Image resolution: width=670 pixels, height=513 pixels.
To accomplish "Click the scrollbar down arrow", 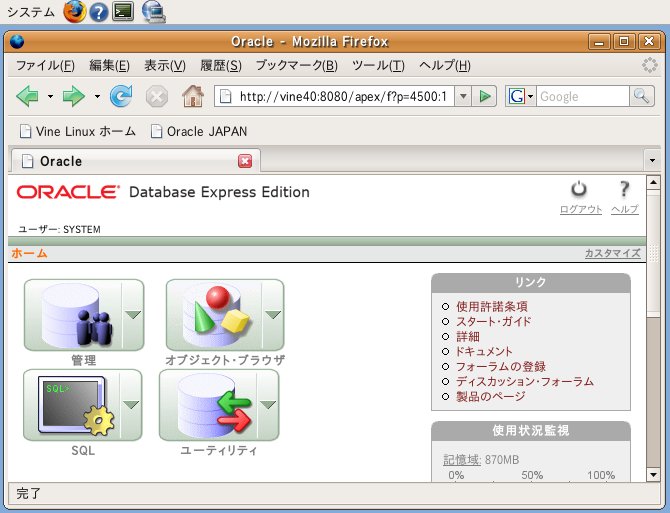I will pos(653,475).
